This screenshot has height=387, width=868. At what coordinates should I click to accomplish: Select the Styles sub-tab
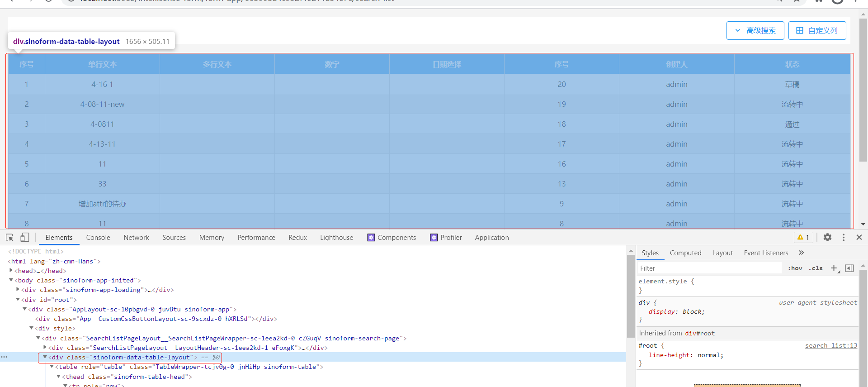[650, 253]
